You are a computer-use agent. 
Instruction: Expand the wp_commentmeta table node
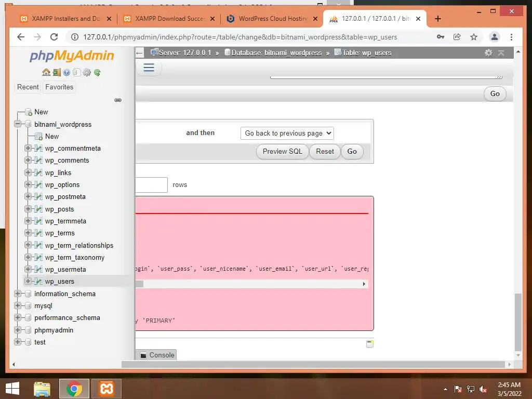(28, 148)
